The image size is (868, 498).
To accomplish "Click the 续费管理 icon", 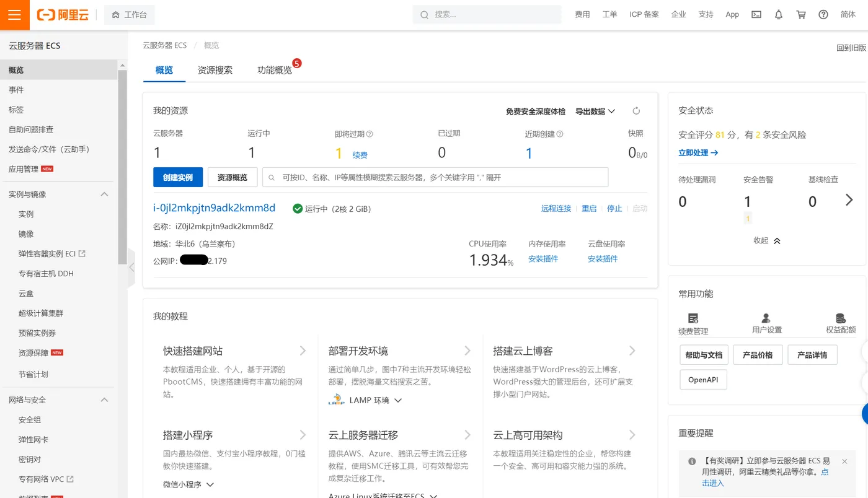I will (693, 318).
